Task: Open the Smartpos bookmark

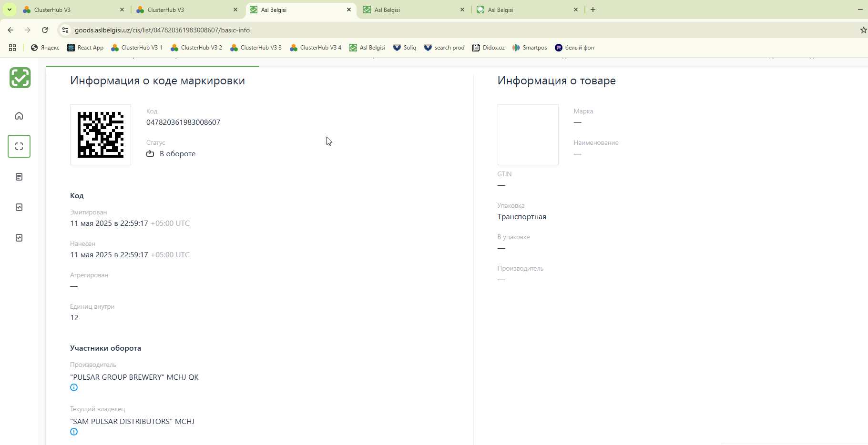Action: 530,48
